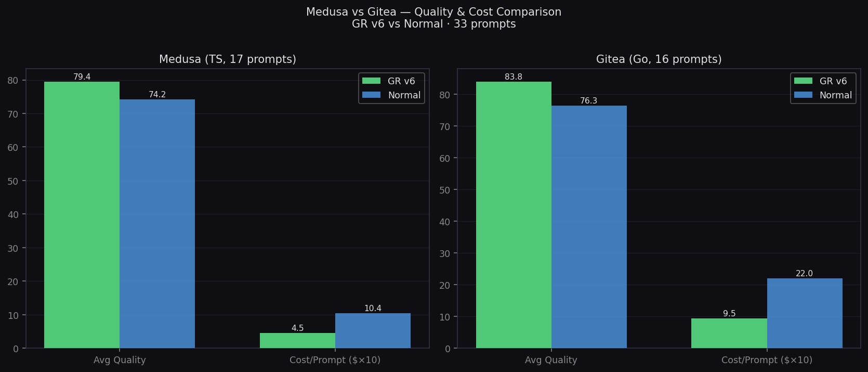The width and height of the screenshot is (868, 372).
Task: Click the "Normal" text in the Gitea legend
Action: coord(835,95)
